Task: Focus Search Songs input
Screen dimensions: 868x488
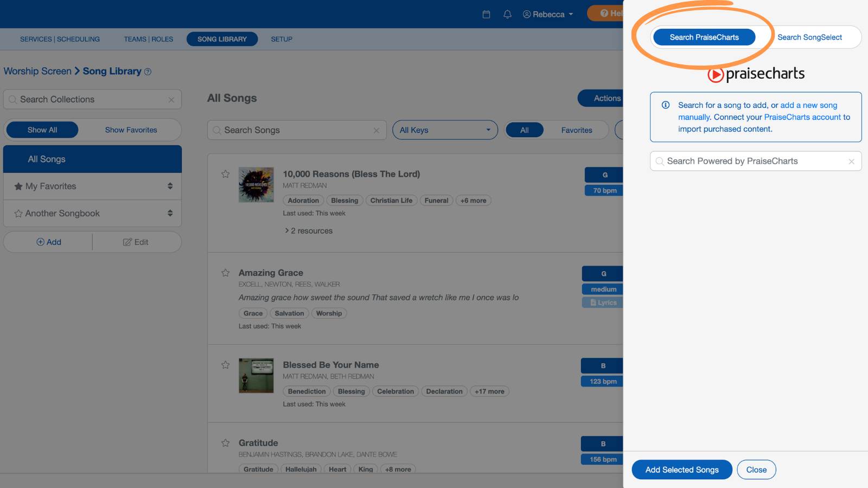Action: coord(297,130)
